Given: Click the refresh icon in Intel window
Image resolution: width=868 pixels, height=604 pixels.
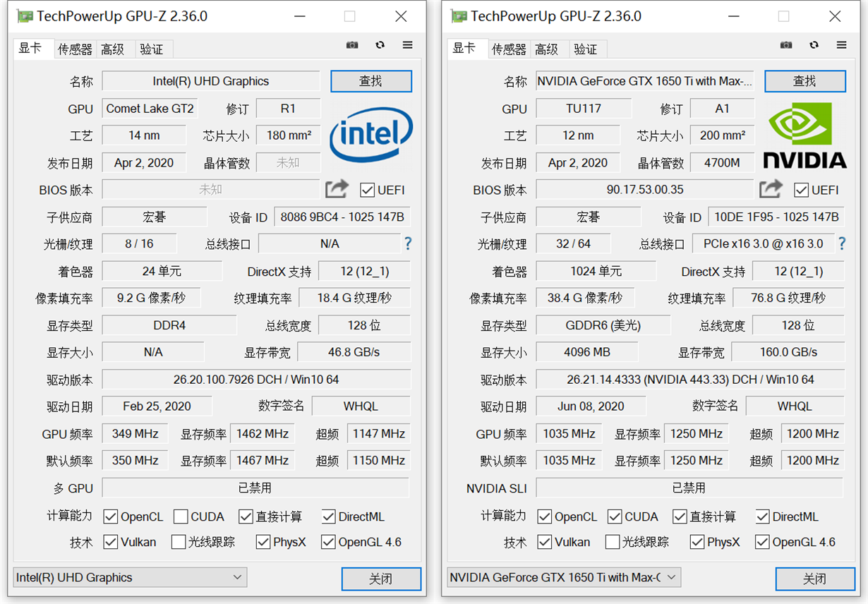Looking at the screenshot, I should (x=380, y=45).
